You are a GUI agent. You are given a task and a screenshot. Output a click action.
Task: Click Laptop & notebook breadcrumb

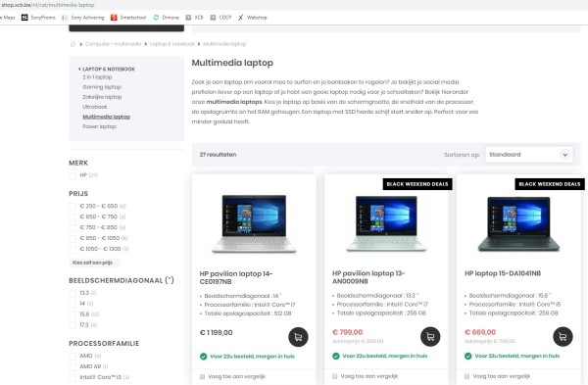pos(172,44)
